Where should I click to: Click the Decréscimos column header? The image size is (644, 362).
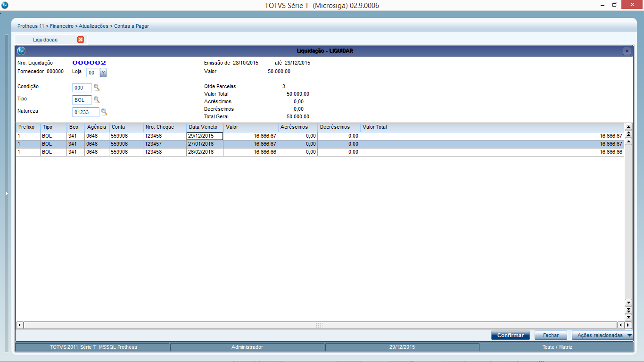339,127
